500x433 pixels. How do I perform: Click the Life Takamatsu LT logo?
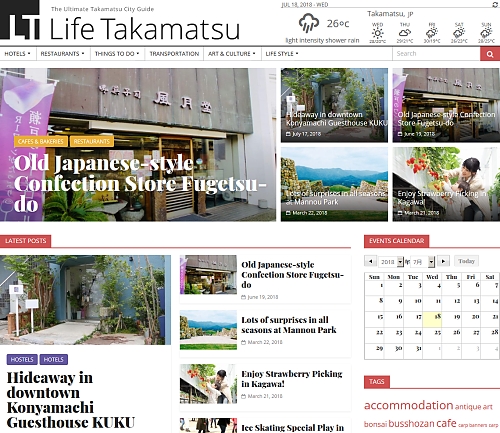[x=20, y=20]
